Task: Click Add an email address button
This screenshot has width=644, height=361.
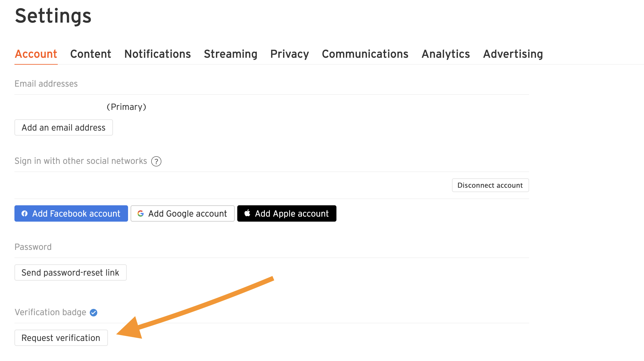Action: [63, 127]
